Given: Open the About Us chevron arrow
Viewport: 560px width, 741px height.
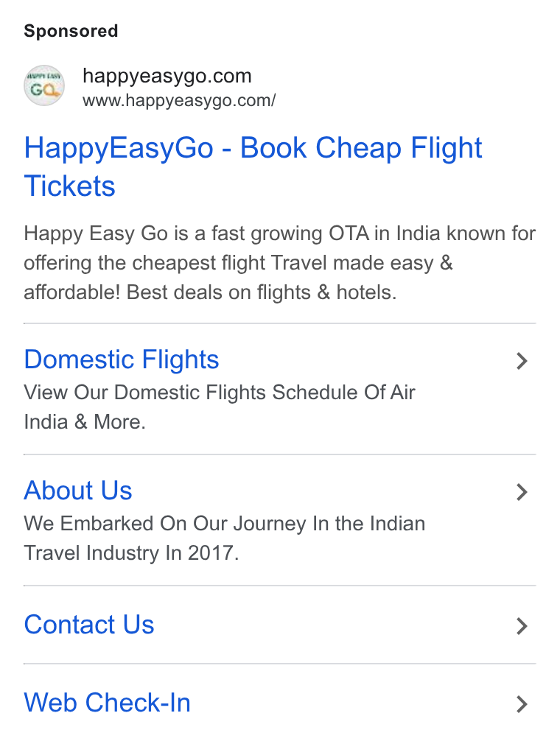Looking at the screenshot, I should point(522,492).
